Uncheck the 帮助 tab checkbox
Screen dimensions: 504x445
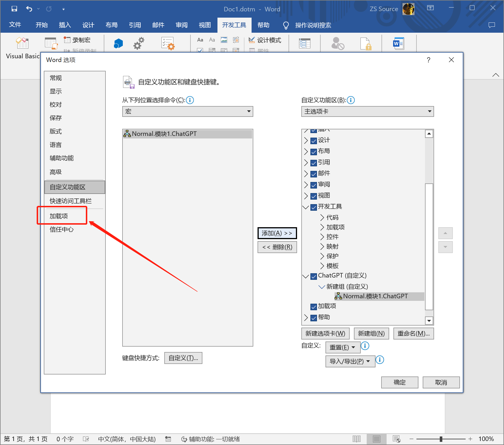[314, 318]
